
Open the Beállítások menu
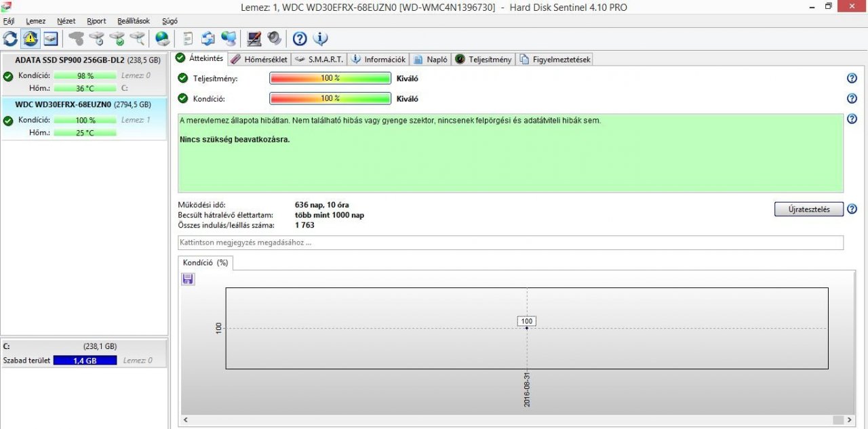(x=134, y=21)
